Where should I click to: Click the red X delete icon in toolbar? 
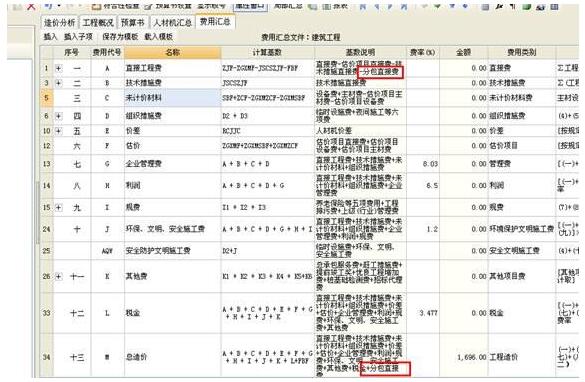32,6
